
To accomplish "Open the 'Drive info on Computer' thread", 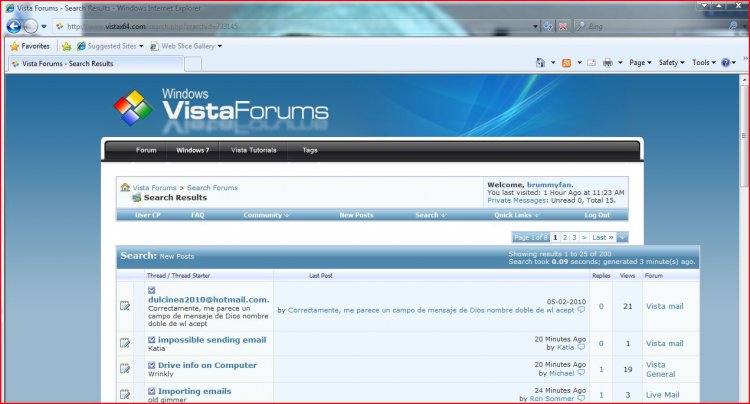I will [x=207, y=365].
